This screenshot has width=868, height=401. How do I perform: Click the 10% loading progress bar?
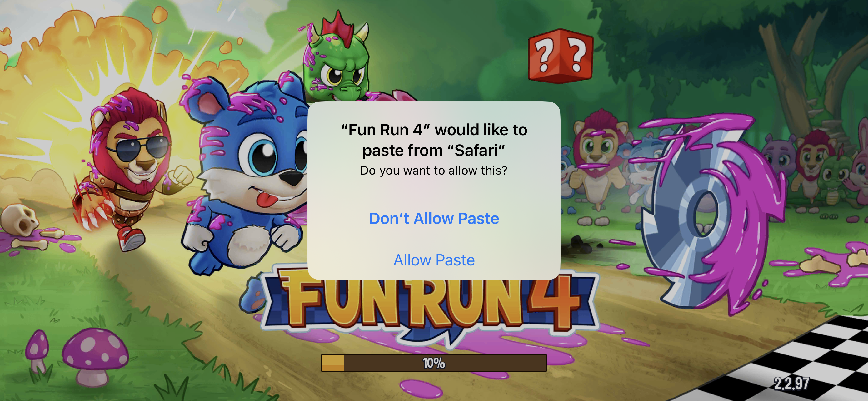[434, 363]
